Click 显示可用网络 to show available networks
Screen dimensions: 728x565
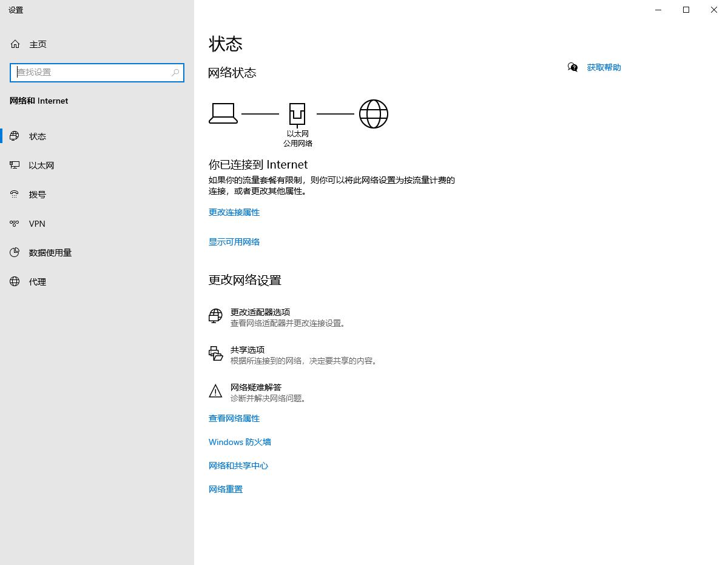point(234,241)
